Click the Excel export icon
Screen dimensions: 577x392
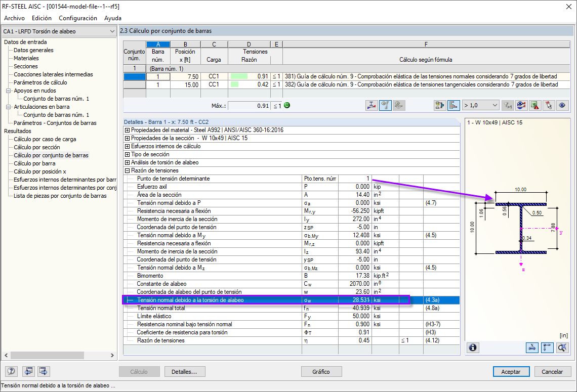coord(534,106)
